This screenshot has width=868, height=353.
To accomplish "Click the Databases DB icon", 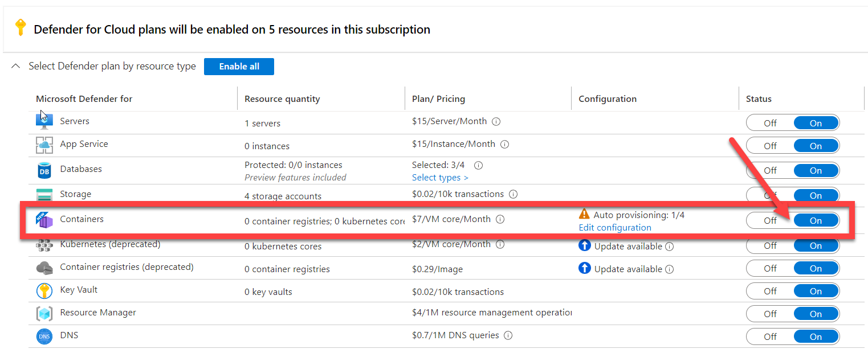I will click(x=44, y=170).
